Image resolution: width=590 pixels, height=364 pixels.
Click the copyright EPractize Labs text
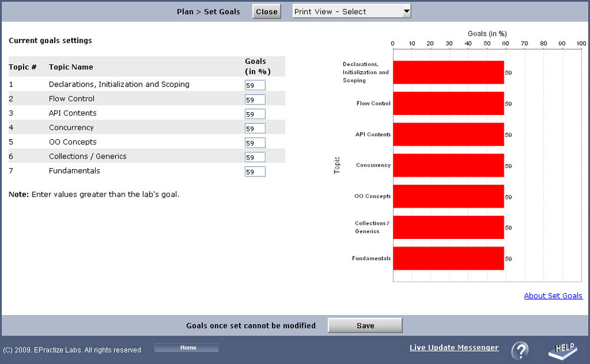tap(72, 350)
